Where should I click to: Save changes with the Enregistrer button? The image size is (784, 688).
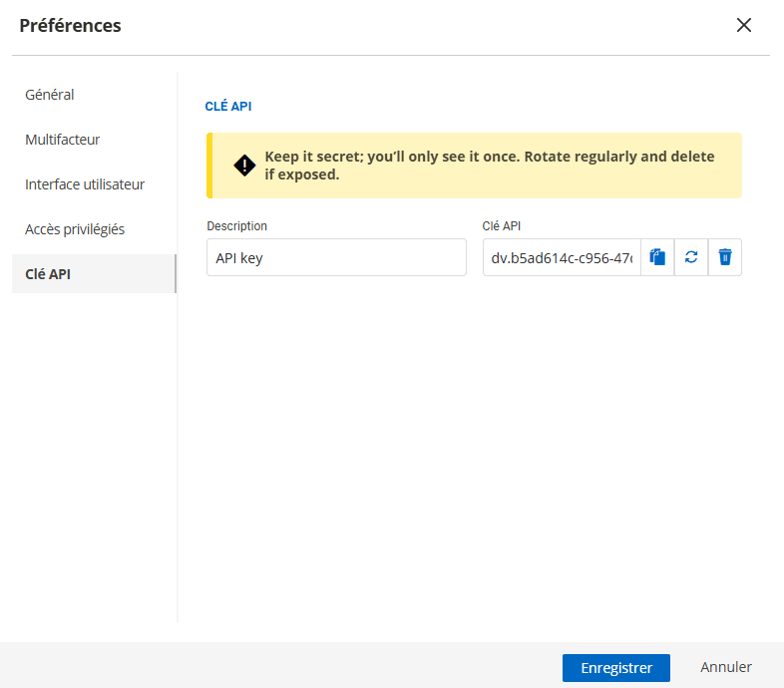point(615,667)
